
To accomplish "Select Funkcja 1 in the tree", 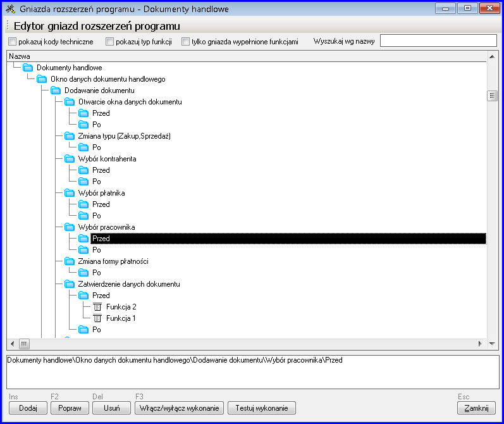I will tap(121, 318).
